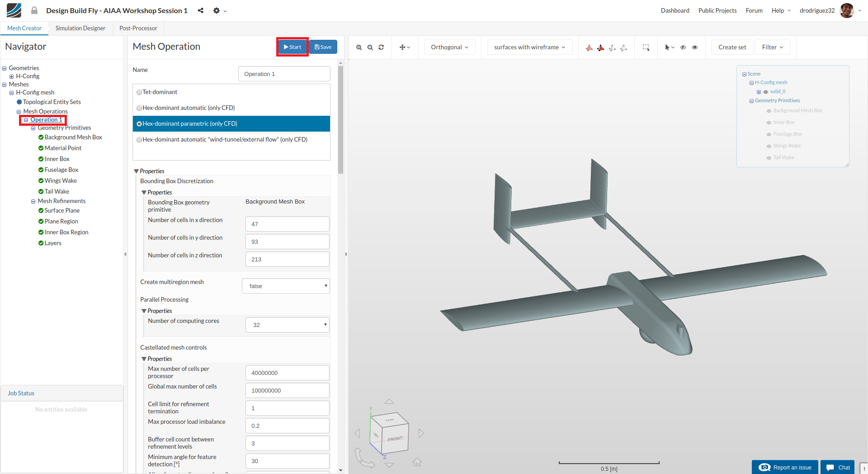Click the hide selection crossed-eye icon

point(683,47)
